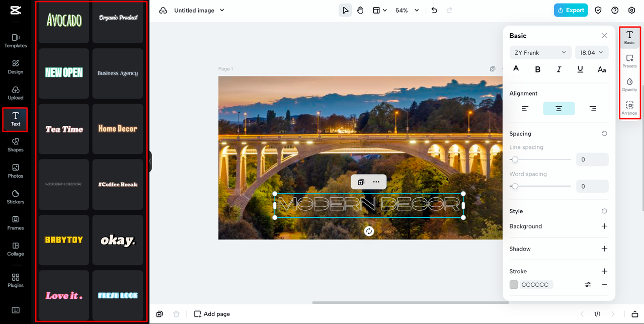The width and height of the screenshot is (644, 324).
Task: Switch to the Basic tab
Action: click(629, 37)
